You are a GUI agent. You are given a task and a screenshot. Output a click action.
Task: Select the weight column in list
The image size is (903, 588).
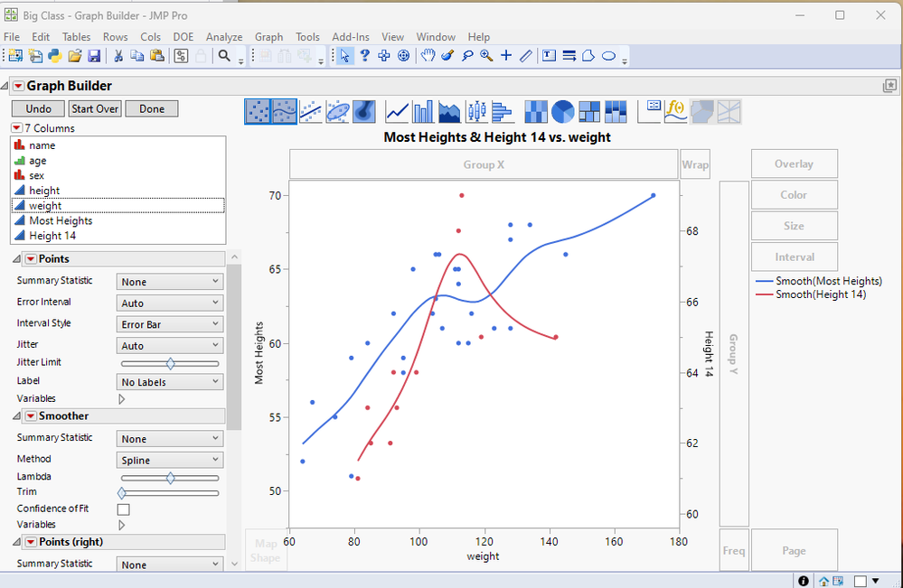(x=118, y=205)
